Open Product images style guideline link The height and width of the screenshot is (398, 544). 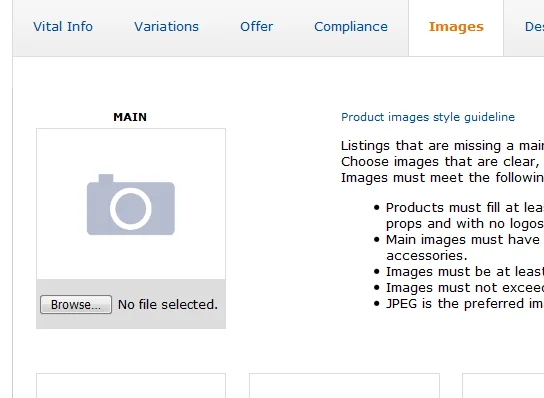(x=428, y=117)
